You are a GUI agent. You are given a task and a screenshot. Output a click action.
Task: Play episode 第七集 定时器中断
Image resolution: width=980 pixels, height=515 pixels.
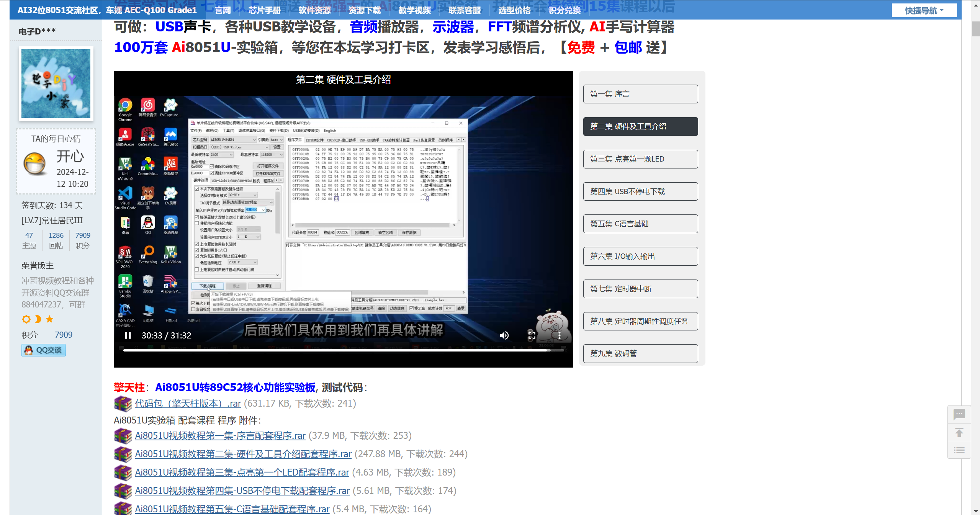(640, 289)
